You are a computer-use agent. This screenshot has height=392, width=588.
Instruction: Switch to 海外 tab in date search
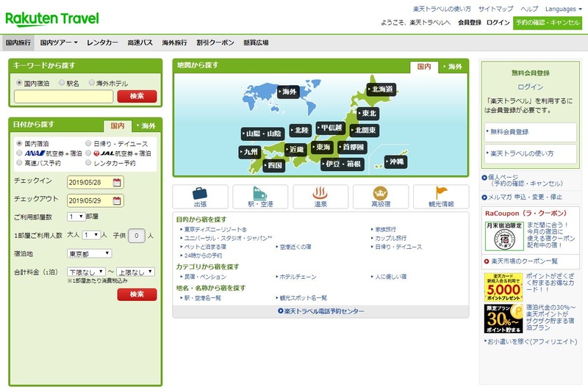[146, 126]
